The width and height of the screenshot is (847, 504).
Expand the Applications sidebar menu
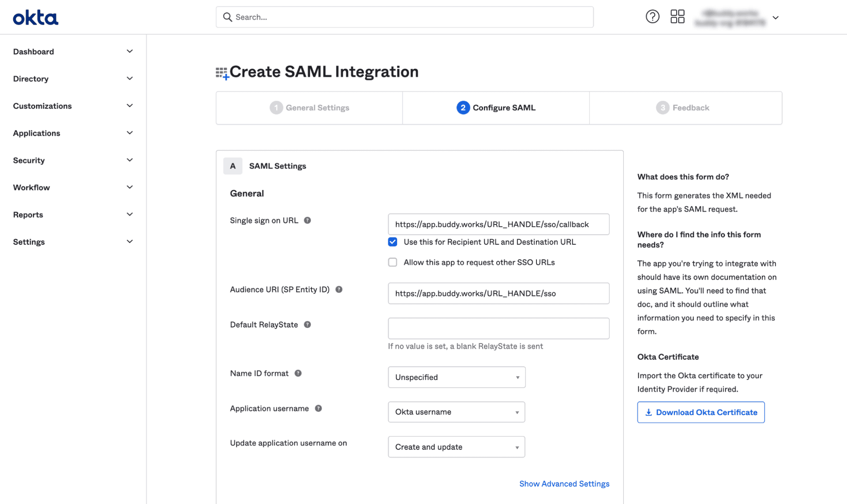point(73,133)
